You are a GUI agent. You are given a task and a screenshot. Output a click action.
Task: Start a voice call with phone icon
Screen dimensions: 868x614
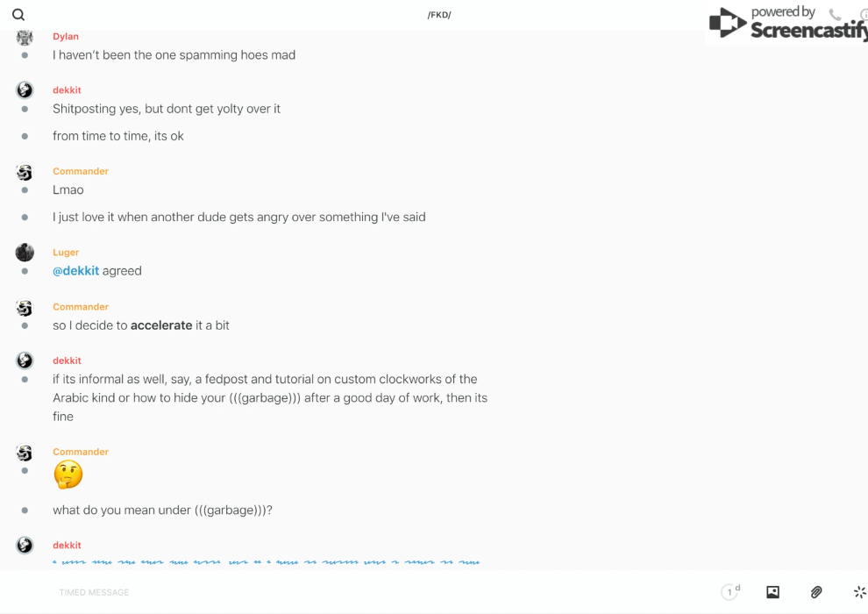coord(835,15)
